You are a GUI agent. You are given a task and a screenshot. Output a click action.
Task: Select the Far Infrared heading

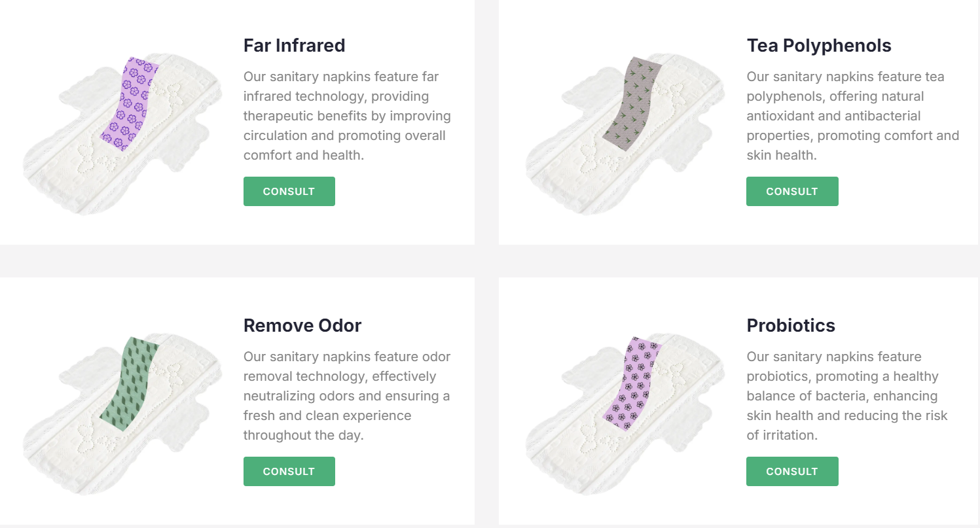coord(294,45)
